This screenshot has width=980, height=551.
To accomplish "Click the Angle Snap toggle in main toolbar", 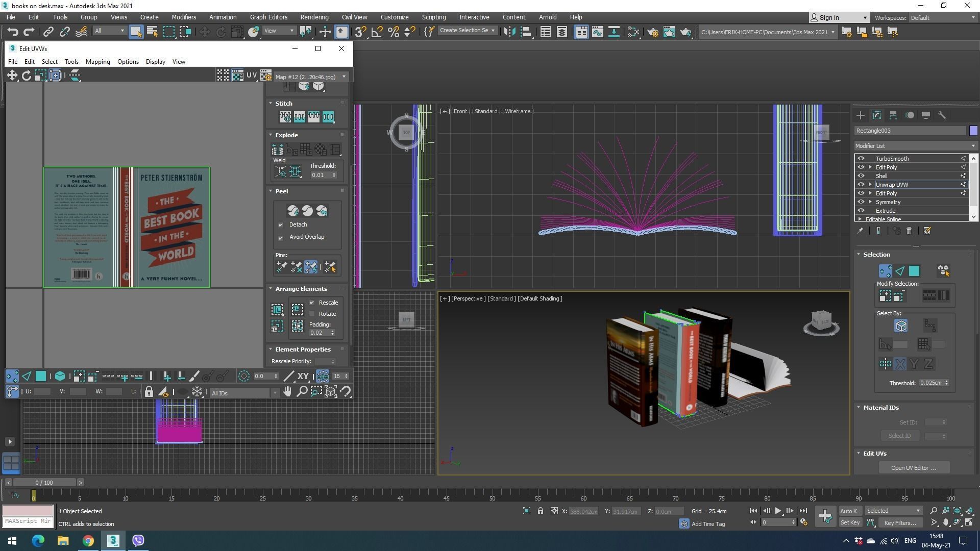I will [377, 32].
